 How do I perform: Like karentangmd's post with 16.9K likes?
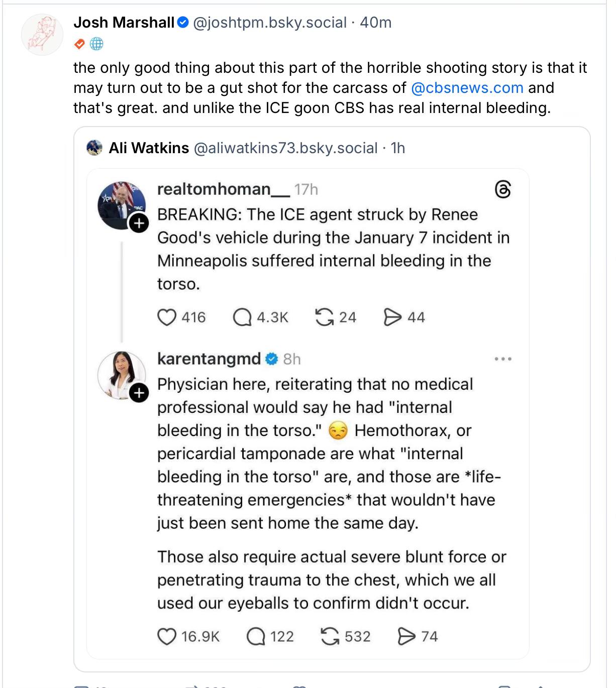pos(167,637)
